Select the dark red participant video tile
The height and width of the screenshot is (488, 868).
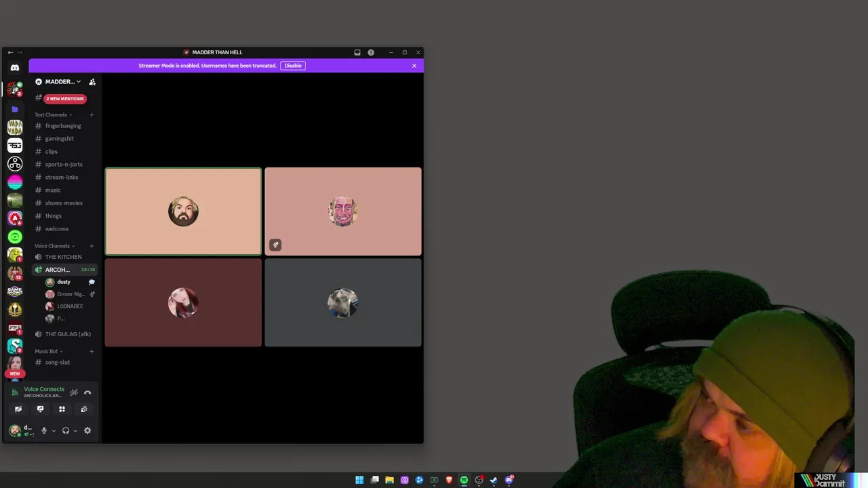click(x=183, y=303)
